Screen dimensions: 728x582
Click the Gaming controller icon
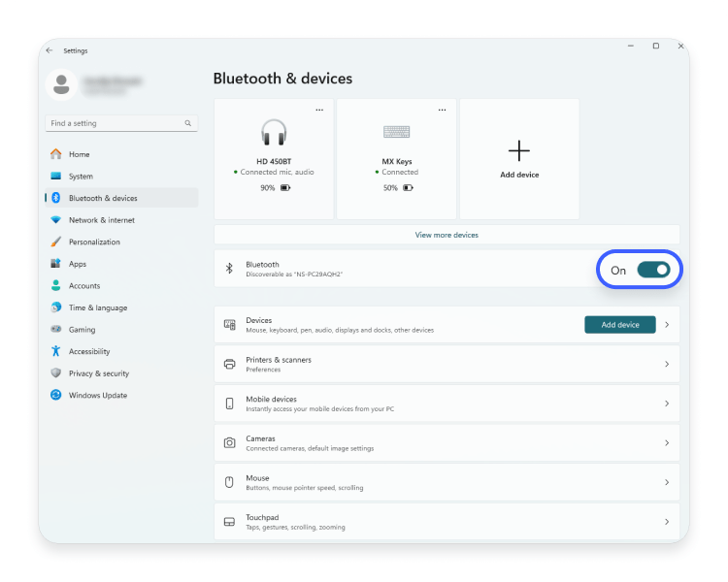pos(55,329)
